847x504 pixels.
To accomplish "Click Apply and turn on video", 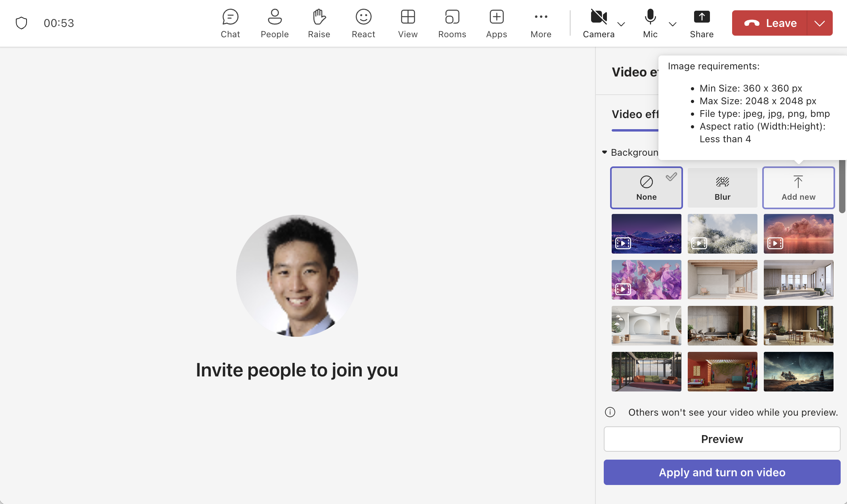I will coord(721,472).
